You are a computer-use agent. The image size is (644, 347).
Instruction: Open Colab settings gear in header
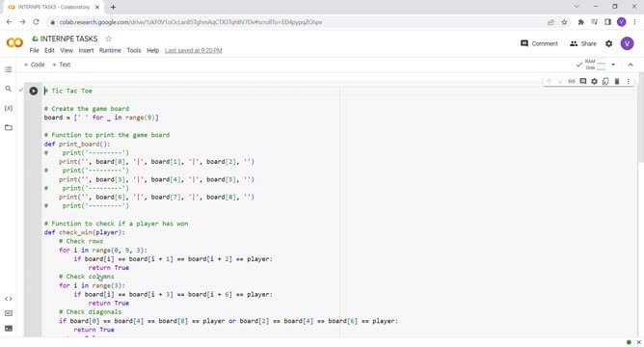(x=608, y=43)
